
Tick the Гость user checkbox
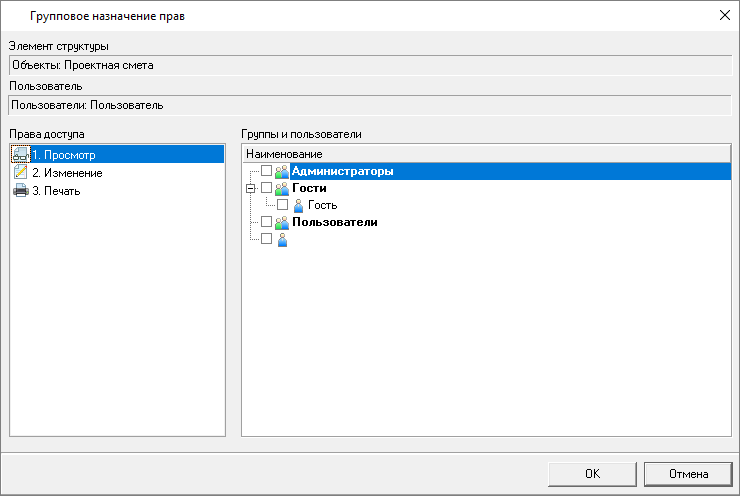282,205
